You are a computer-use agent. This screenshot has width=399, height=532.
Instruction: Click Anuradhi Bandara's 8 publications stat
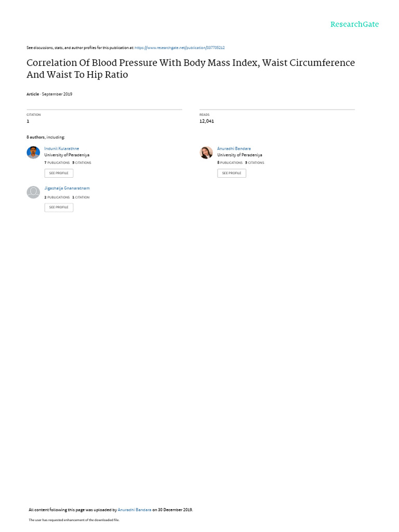tap(230, 163)
